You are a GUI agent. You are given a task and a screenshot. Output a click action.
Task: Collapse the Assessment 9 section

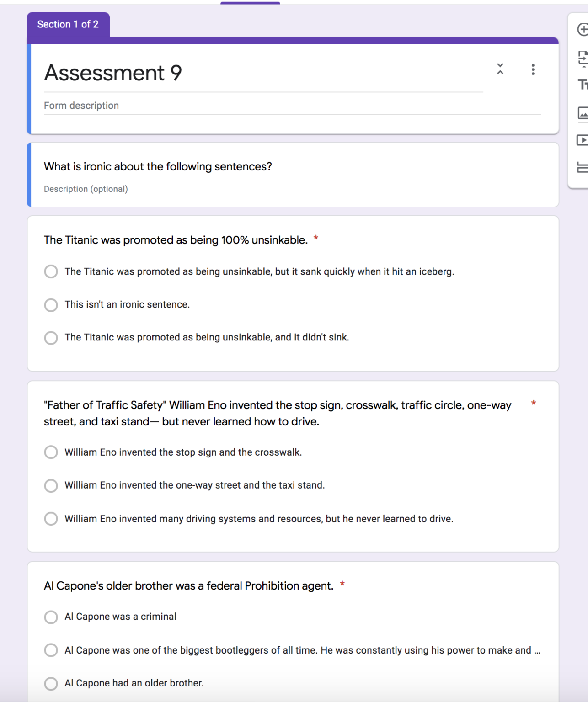tap(500, 69)
